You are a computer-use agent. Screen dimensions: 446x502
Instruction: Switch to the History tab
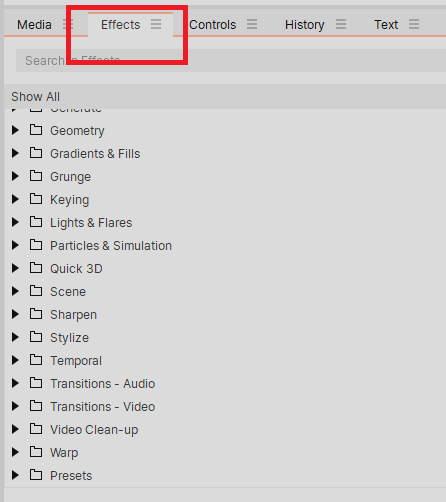click(x=304, y=25)
